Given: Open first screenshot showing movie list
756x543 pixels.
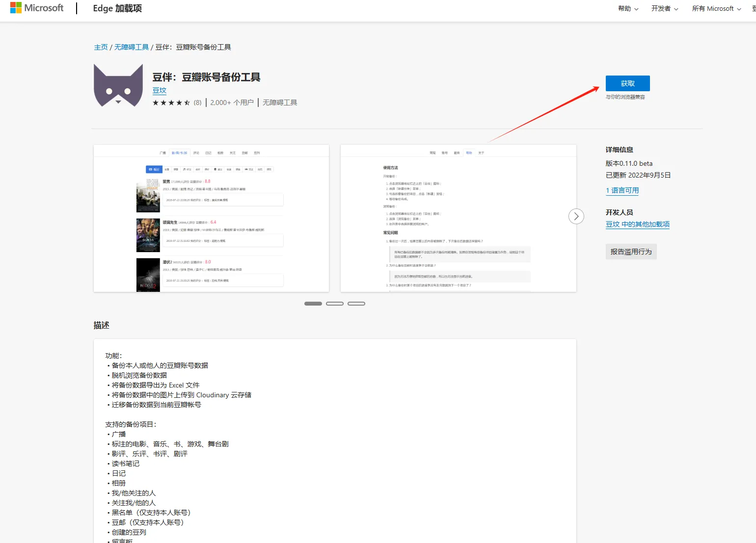Looking at the screenshot, I should click(211, 218).
